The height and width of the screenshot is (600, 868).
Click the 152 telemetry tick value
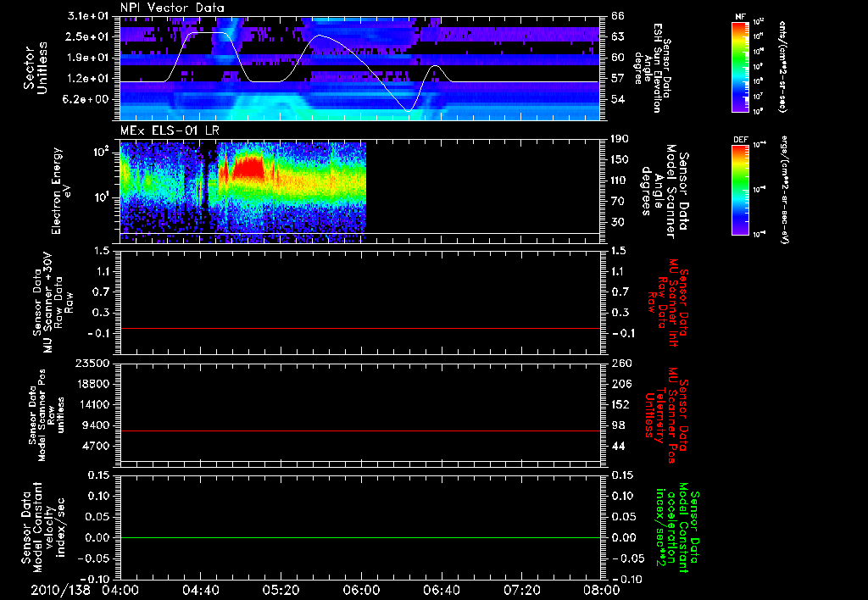[x=620, y=404]
